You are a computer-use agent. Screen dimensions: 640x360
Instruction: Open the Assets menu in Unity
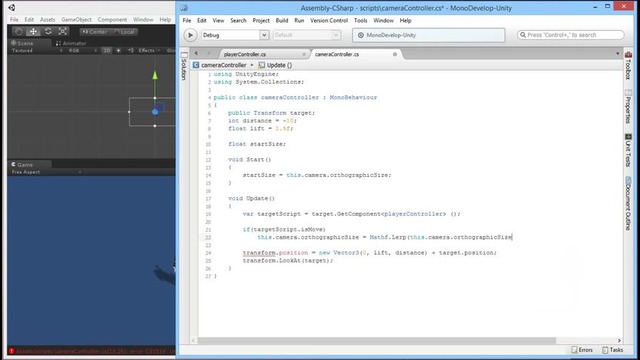point(47,20)
